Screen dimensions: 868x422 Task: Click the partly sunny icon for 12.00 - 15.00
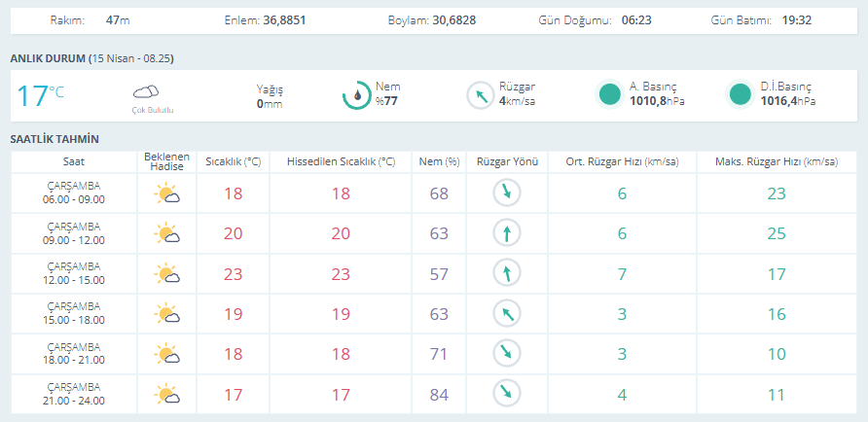point(167,274)
